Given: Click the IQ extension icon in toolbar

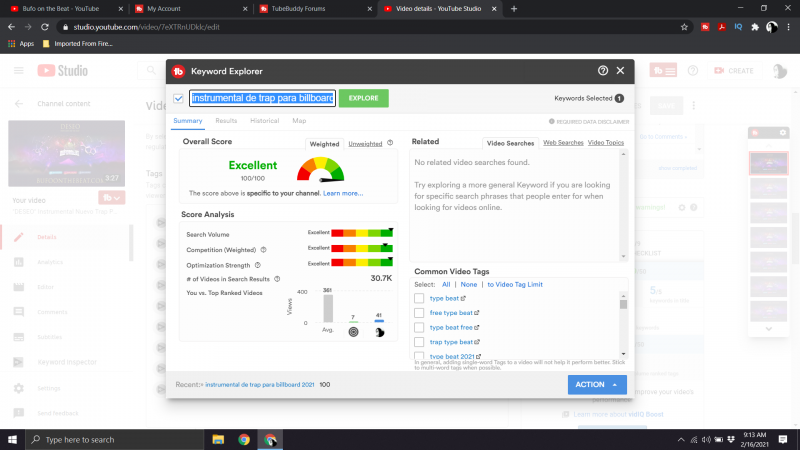Looking at the screenshot, I should coord(738,27).
